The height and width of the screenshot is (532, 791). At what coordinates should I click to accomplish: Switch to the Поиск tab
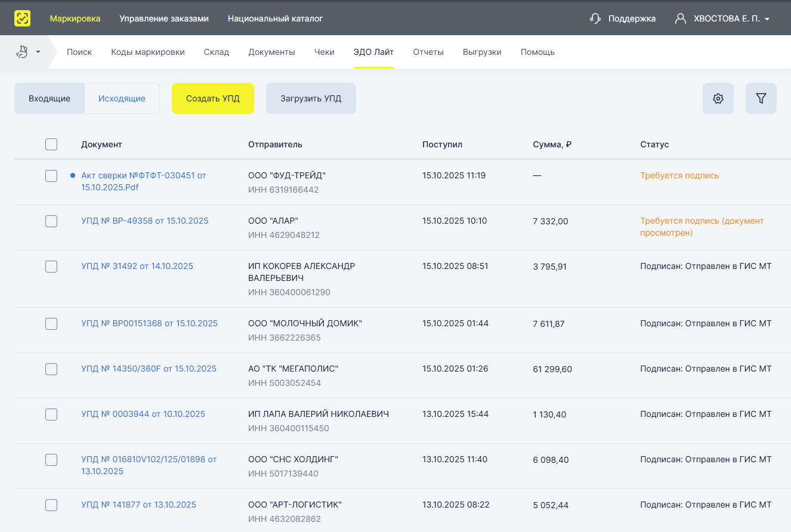tap(79, 52)
